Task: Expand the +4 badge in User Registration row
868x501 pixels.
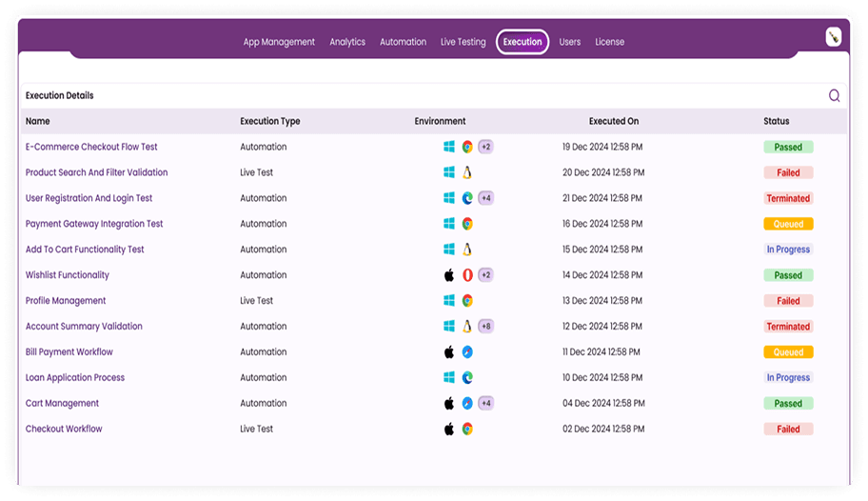Action: pyautogui.click(x=485, y=198)
